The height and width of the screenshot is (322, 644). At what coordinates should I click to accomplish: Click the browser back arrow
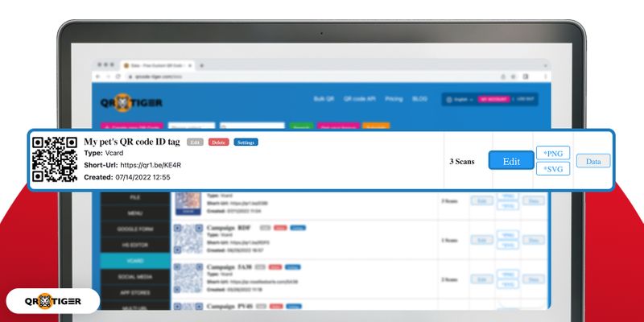[97, 76]
